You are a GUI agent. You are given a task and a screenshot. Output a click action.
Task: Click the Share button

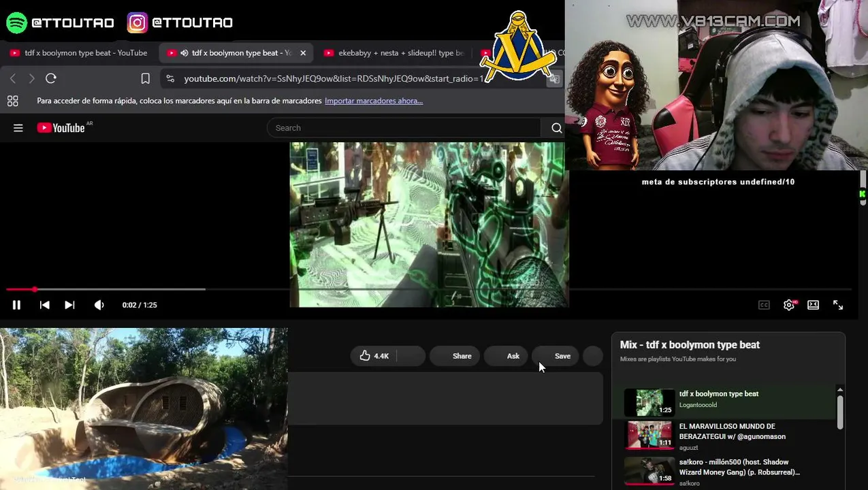(x=455, y=356)
